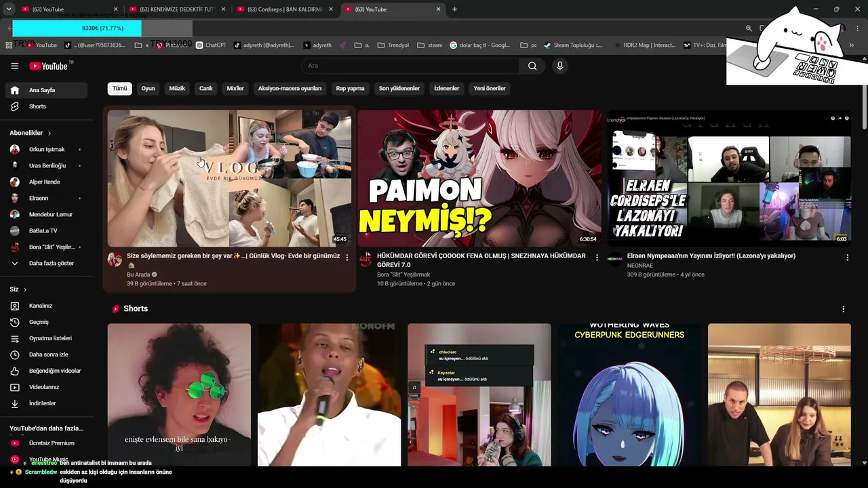Viewport: 868px width, 488px height.
Task: Expand the Siz section chevron
Action: [x=25, y=289]
